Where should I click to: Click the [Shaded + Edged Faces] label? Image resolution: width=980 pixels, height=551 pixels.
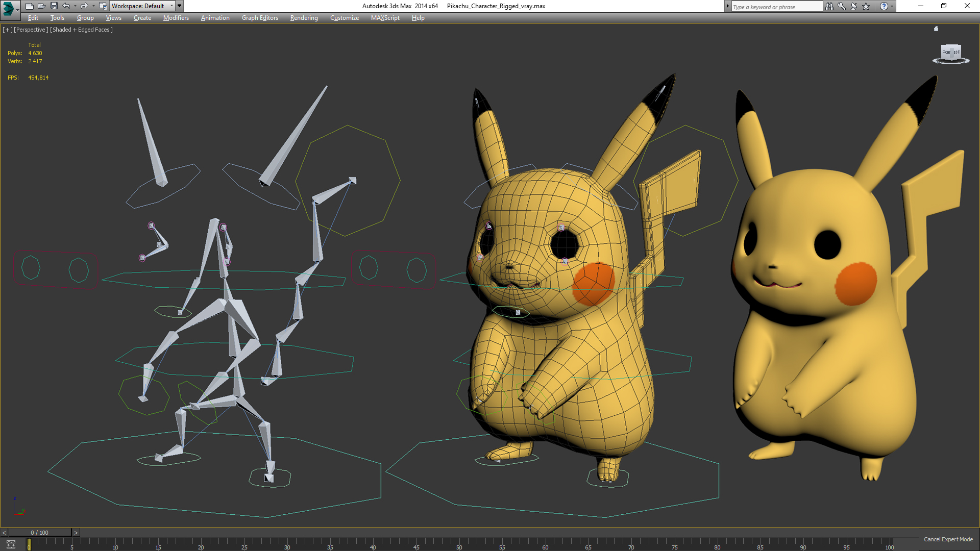[81, 30]
